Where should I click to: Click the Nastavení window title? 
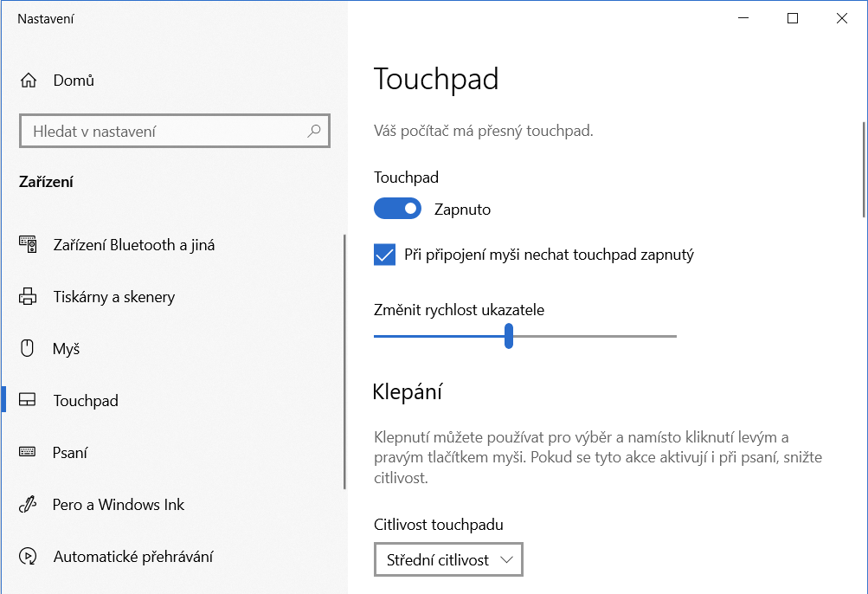tap(45, 19)
